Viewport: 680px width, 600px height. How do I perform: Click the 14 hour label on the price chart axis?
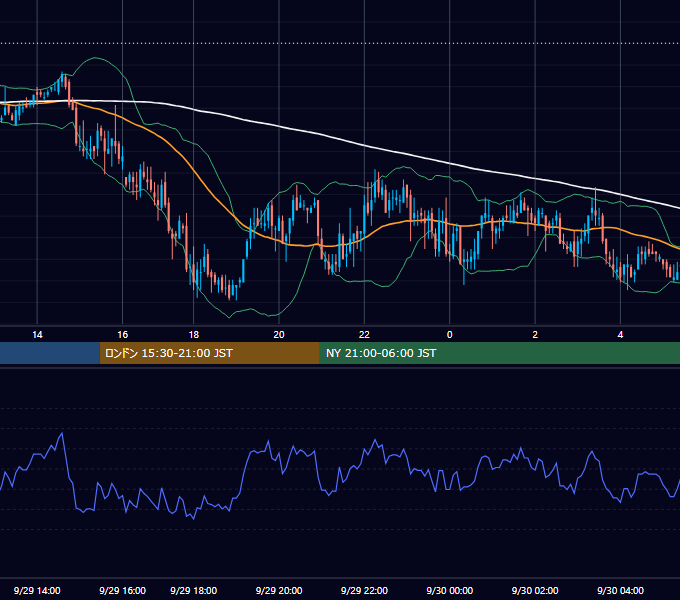click(37, 335)
